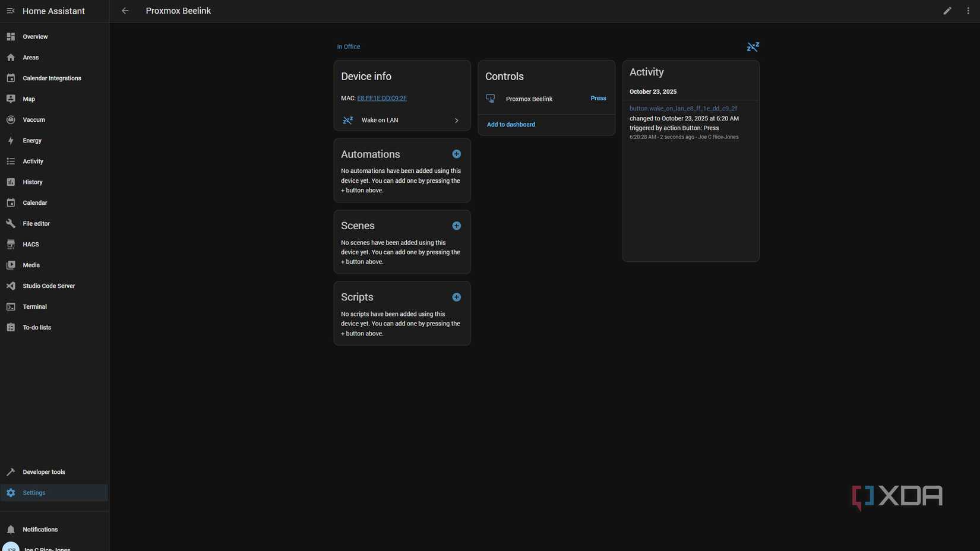980x551 pixels.
Task: Click the Media play icon
Action: pyautogui.click(x=11, y=265)
